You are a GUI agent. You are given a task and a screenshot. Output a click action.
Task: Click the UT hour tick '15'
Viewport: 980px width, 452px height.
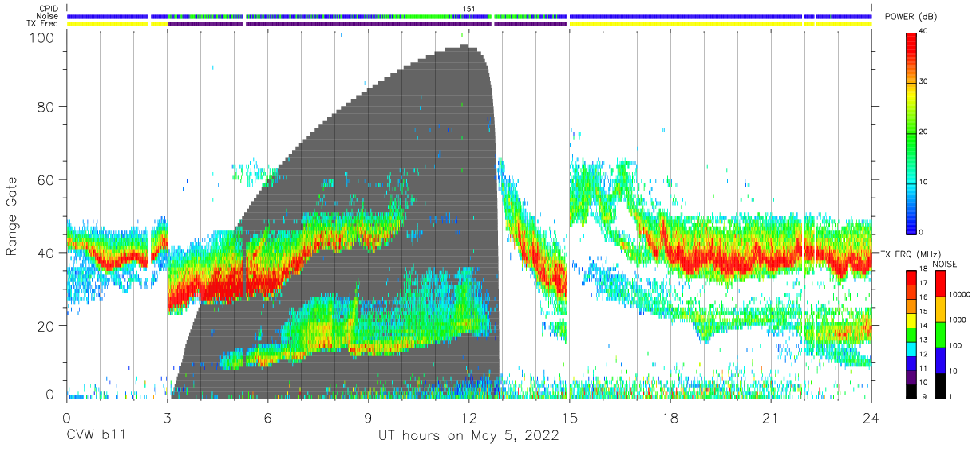[x=569, y=418]
